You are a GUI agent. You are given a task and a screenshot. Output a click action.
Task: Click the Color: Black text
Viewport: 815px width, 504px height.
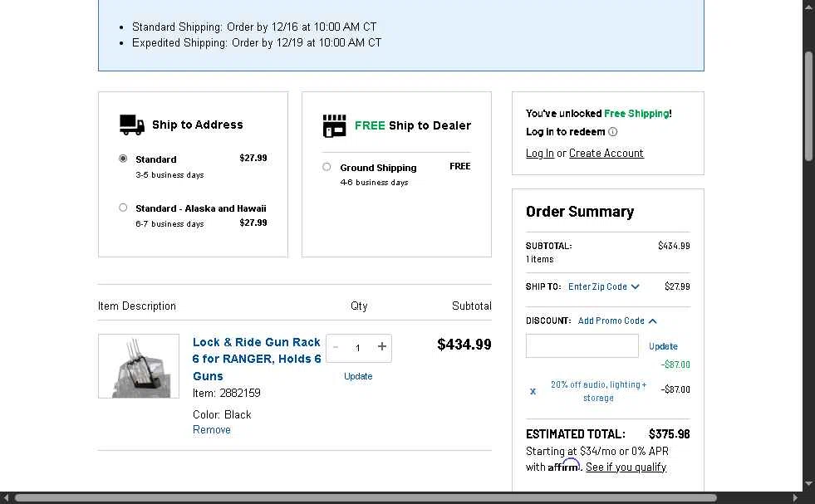point(222,414)
